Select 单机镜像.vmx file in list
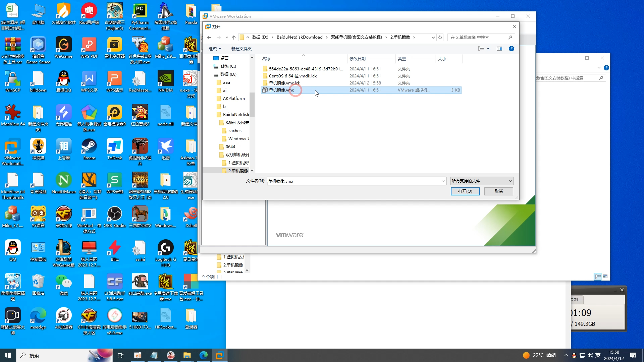The image size is (644, 362). point(281,90)
